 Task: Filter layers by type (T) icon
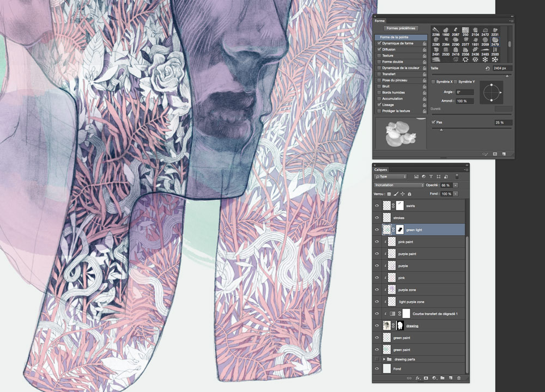[431, 177]
